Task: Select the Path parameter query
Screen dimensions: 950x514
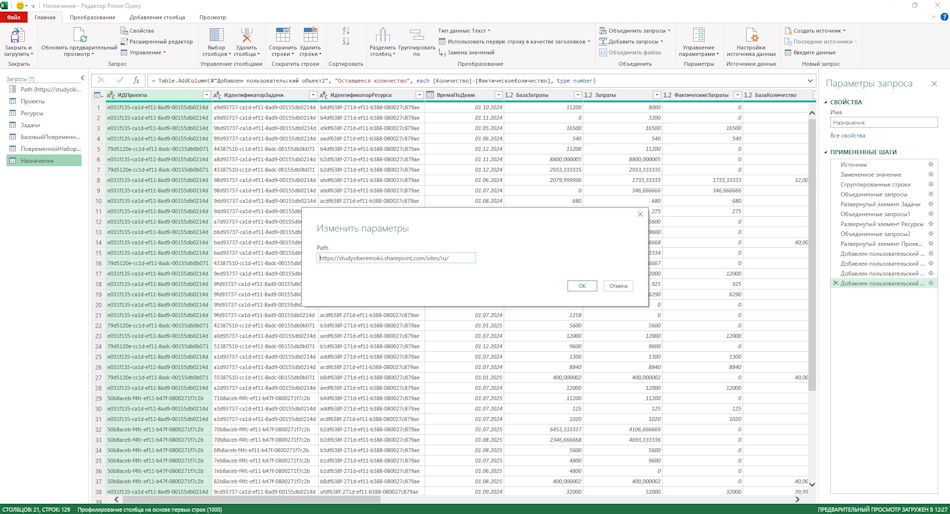Action: pos(44,90)
